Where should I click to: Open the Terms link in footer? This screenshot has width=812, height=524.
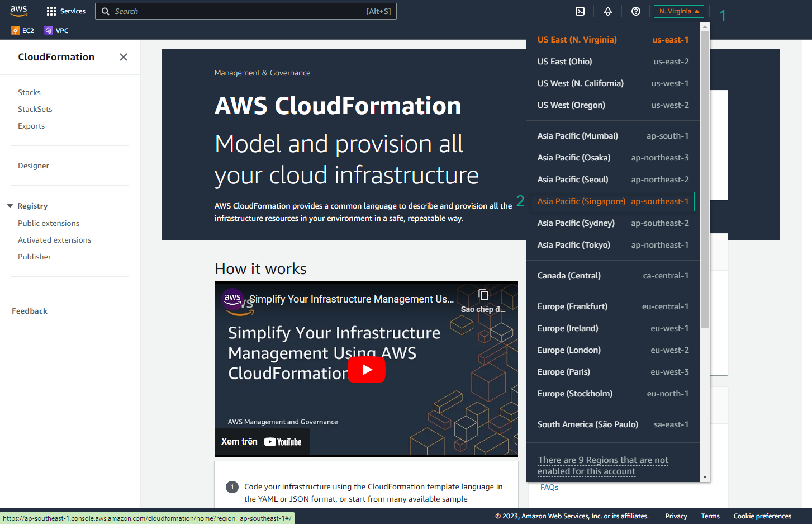pos(710,516)
